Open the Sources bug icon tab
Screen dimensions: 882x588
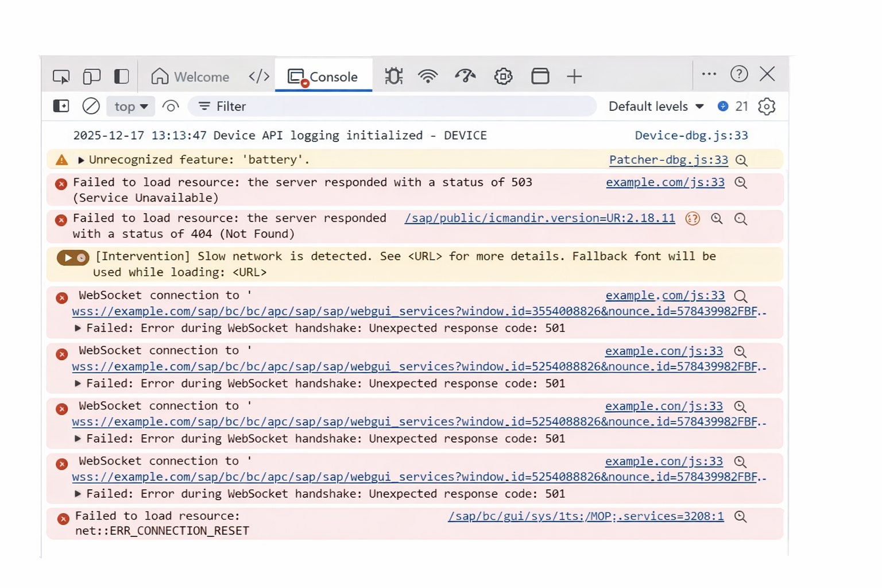pos(393,76)
